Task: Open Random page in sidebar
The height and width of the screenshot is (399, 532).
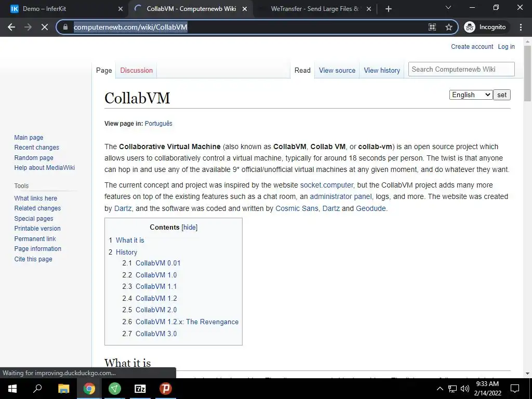Action: 34,158
